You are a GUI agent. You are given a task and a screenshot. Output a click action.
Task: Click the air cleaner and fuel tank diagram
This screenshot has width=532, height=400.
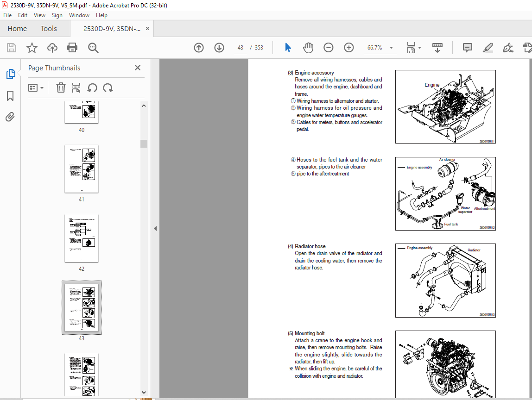[445, 194]
